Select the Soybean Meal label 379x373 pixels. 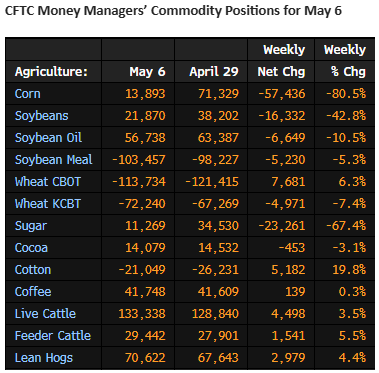53,160
